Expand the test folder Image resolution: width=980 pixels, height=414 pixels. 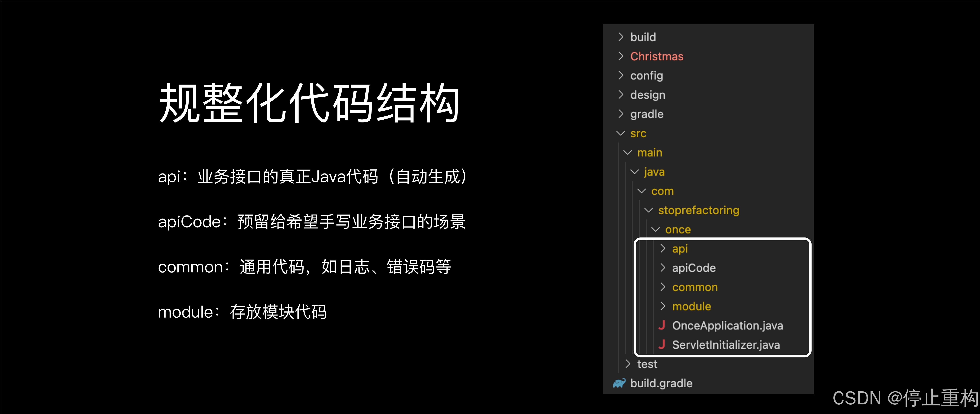pos(628,364)
